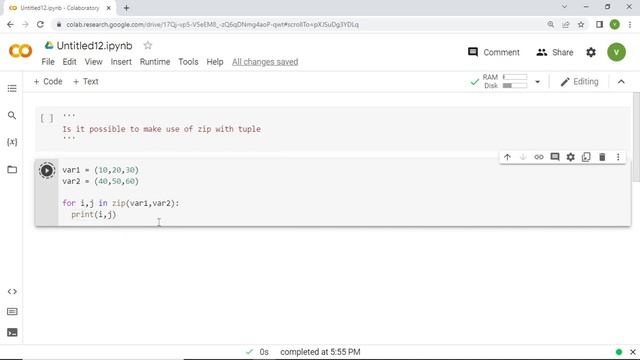Viewport: 640px width, 360px height.
Task: Open the table of contents sidebar
Action: click(12, 89)
